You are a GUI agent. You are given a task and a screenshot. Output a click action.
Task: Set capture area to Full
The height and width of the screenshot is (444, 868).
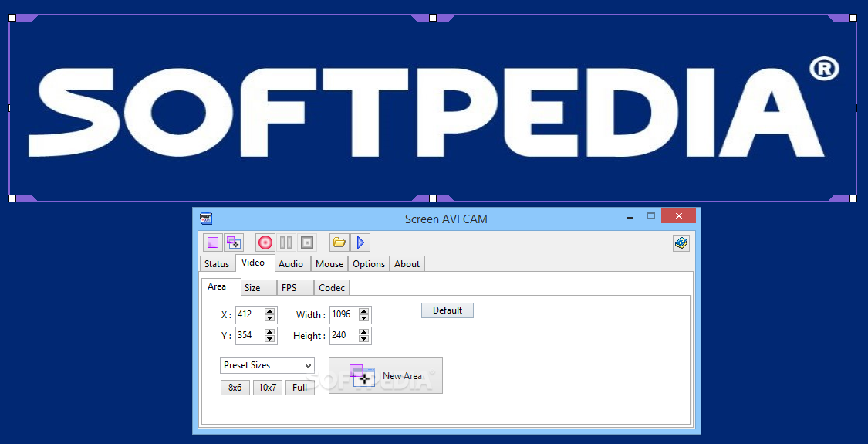[x=300, y=388]
